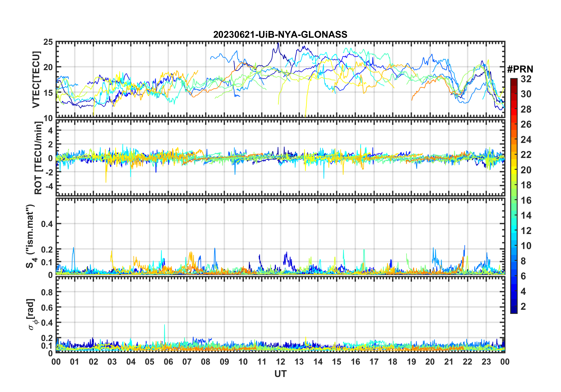Viewport: 561px width, 392px height.
Task: Click the "25" tick on the VTEC axis
Action: pyautogui.click(x=48, y=42)
